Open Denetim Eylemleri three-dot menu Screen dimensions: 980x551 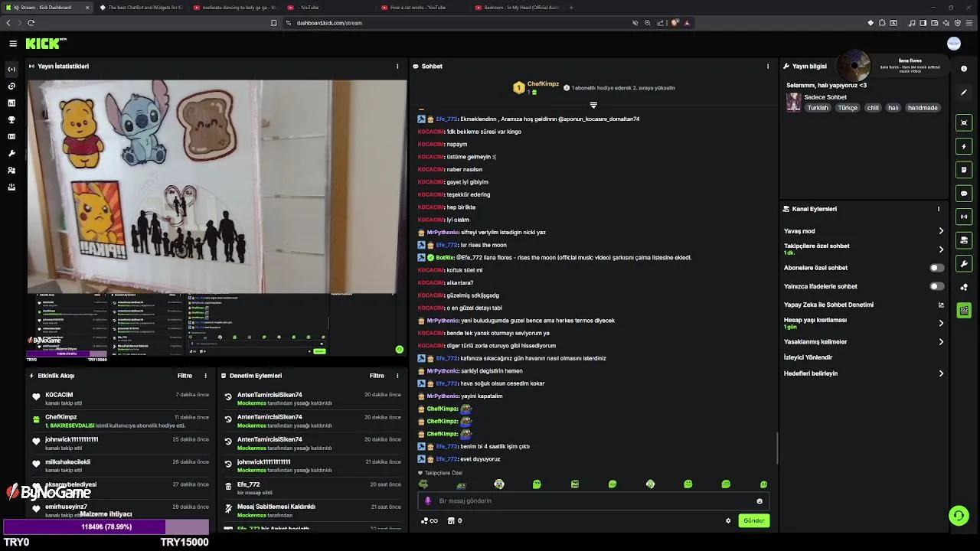click(x=397, y=376)
